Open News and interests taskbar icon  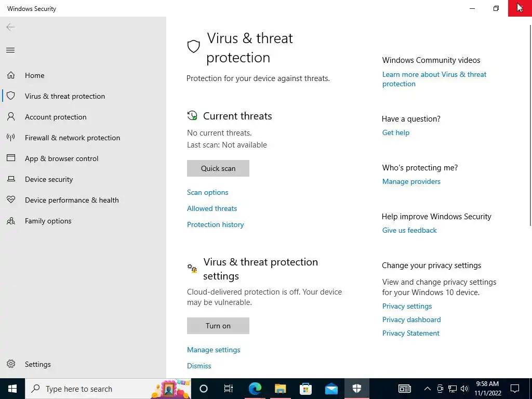pyautogui.click(x=404, y=389)
